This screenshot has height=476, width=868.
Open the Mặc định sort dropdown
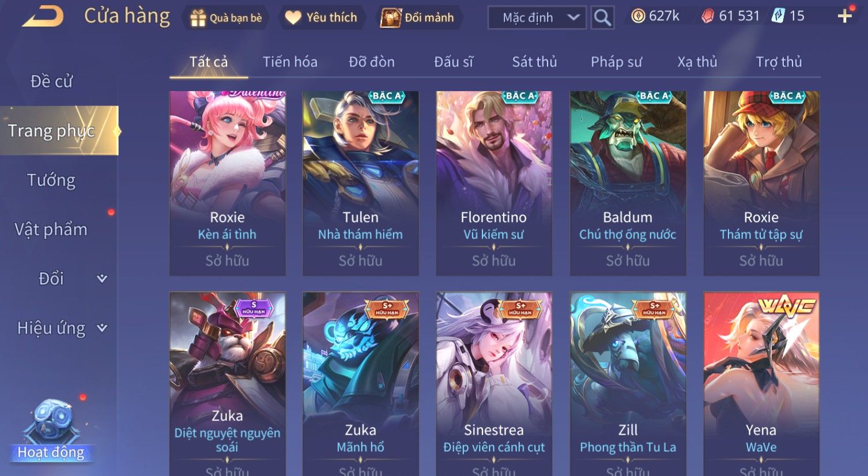[537, 18]
